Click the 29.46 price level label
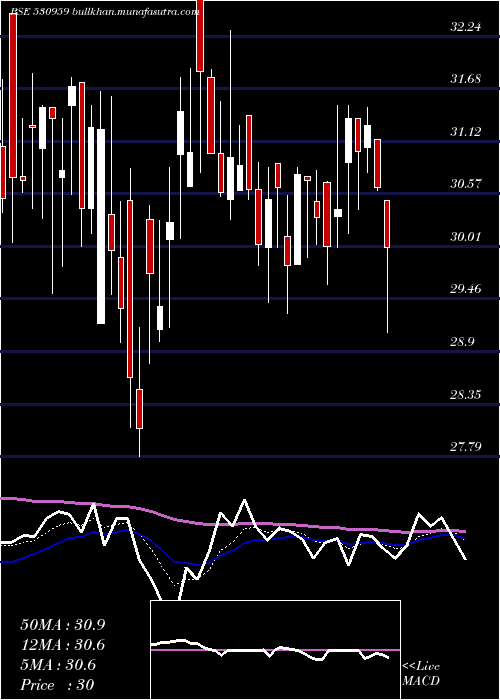Screen dimensions: 500x700 pos(466,289)
